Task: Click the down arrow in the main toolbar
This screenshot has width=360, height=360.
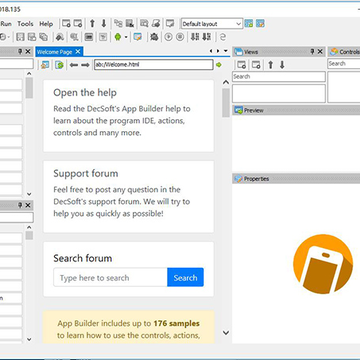Action: tap(104, 24)
